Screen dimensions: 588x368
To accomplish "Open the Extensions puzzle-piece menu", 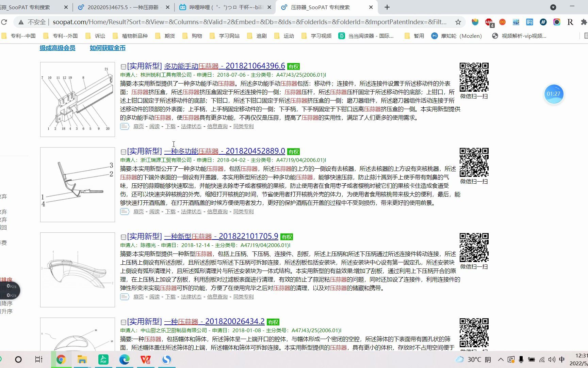I will tap(584, 22).
